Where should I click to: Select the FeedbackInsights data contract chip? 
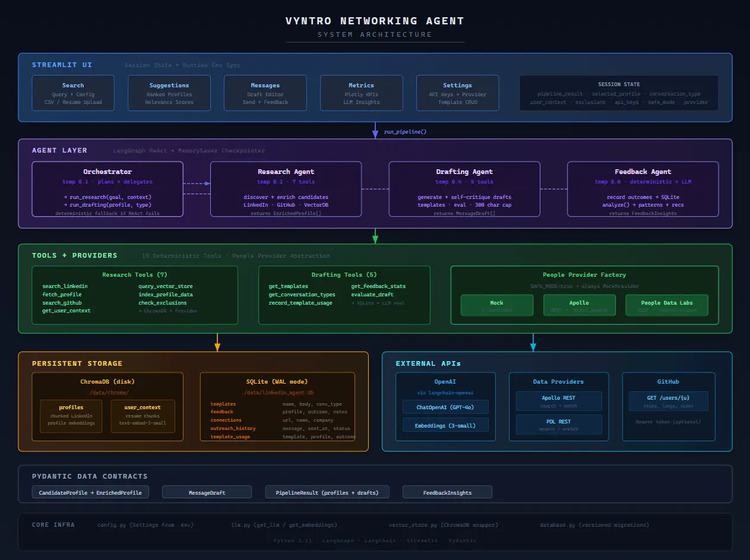coord(447,492)
